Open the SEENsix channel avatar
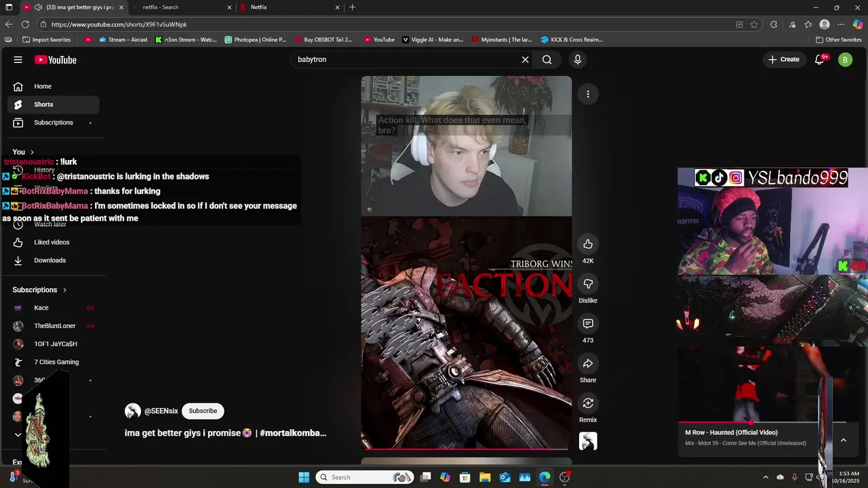 pos(133,411)
